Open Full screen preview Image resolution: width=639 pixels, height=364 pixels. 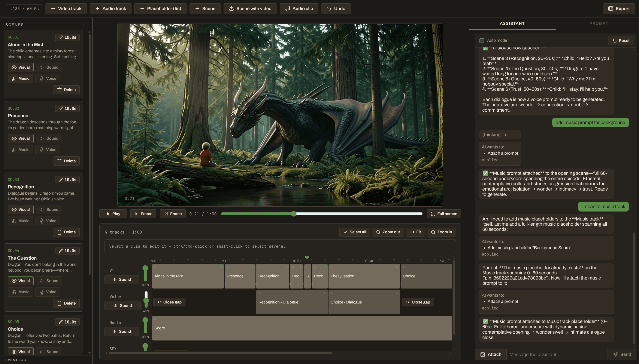pyautogui.click(x=444, y=214)
